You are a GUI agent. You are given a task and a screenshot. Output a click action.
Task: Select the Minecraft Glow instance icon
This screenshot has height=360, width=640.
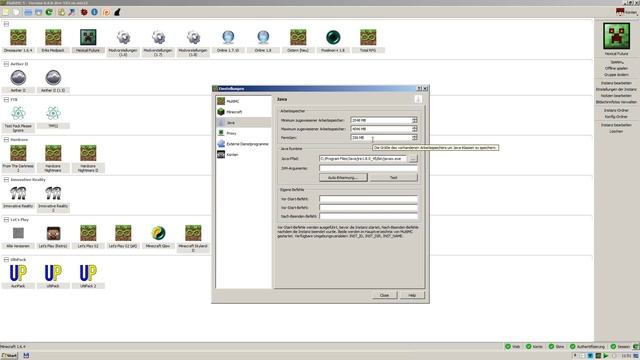(x=158, y=233)
